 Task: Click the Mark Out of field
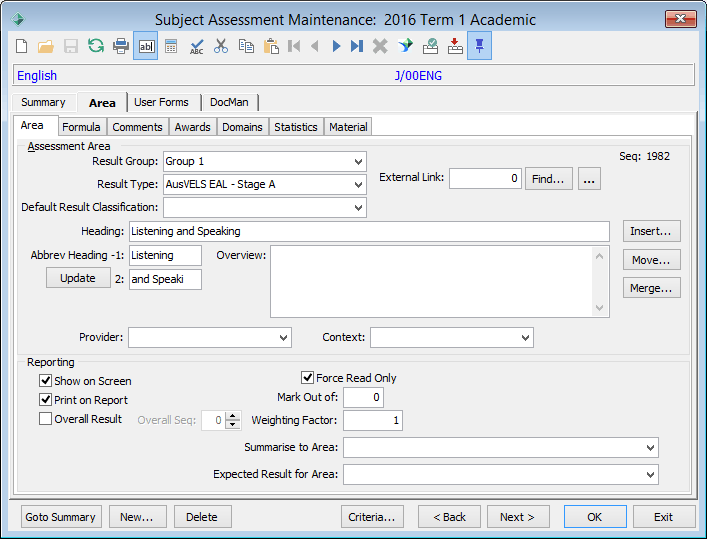click(363, 397)
